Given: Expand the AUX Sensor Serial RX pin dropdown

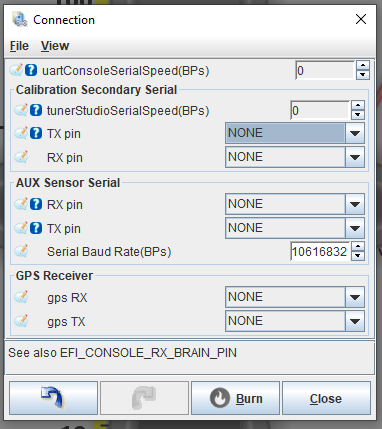Looking at the screenshot, I should (x=355, y=204).
